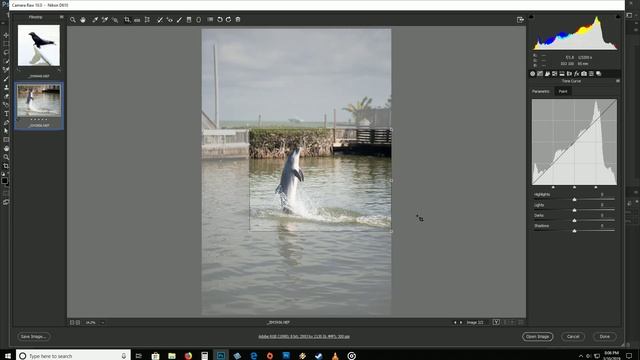Switch to the Point curve tab
The image size is (640, 360).
[x=563, y=91]
